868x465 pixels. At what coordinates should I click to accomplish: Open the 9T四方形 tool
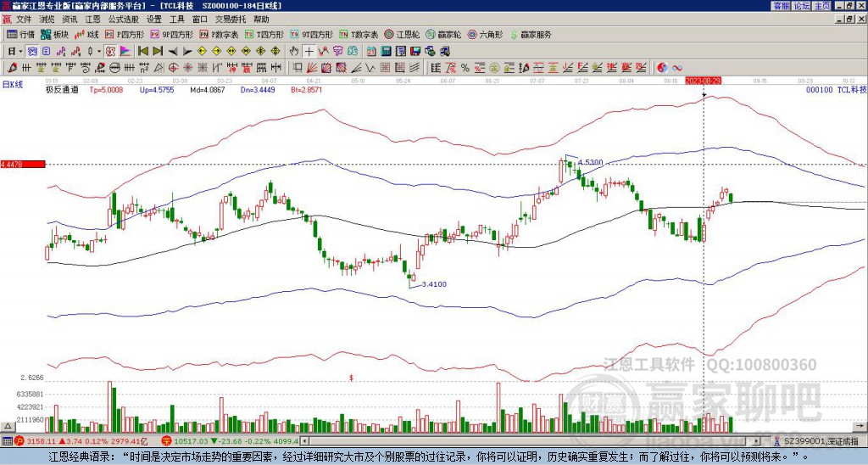(x=312, y=35)
